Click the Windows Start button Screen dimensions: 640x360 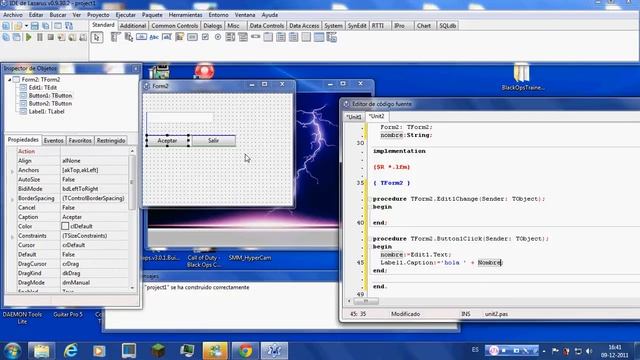(x=12, y=351)
